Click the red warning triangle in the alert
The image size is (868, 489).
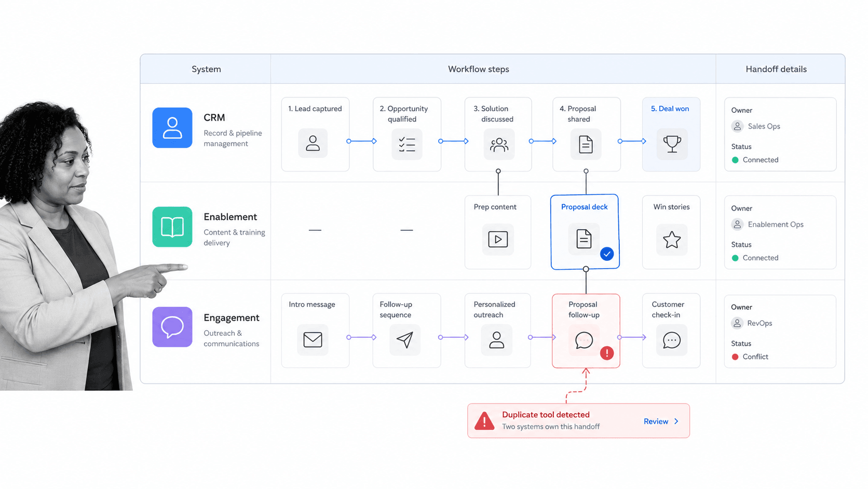tap(484, 421)
